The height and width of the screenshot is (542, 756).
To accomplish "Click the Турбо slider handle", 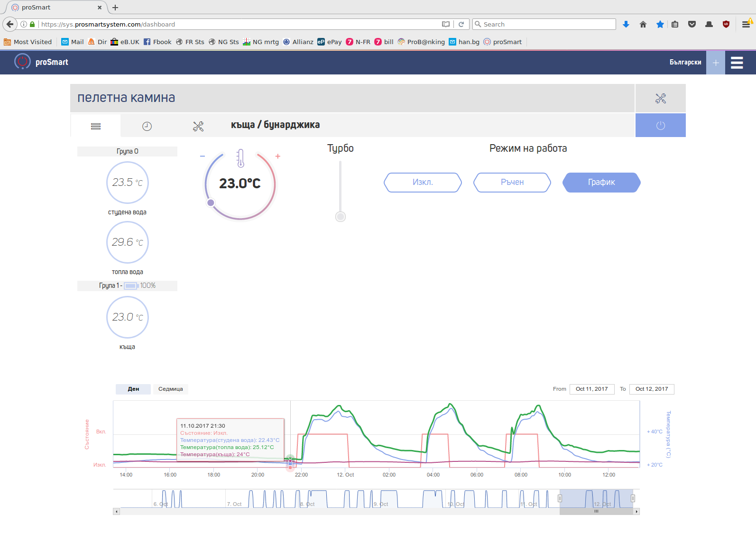I will click(341, 217).
